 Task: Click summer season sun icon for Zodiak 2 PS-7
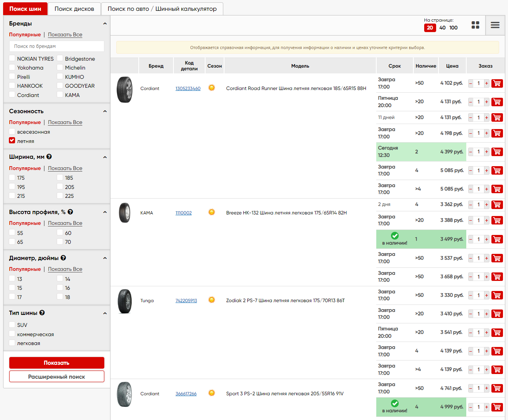click(x=212, y=300)
